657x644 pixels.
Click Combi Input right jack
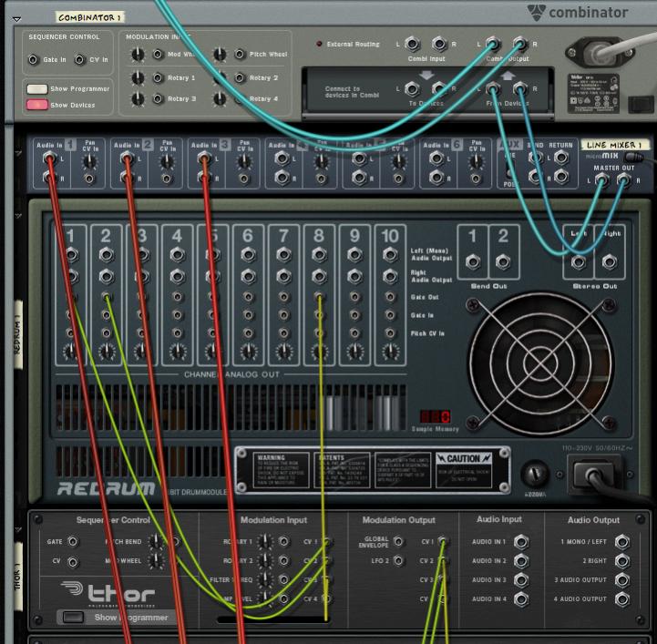pyautogui.click(x=438, y=44)
